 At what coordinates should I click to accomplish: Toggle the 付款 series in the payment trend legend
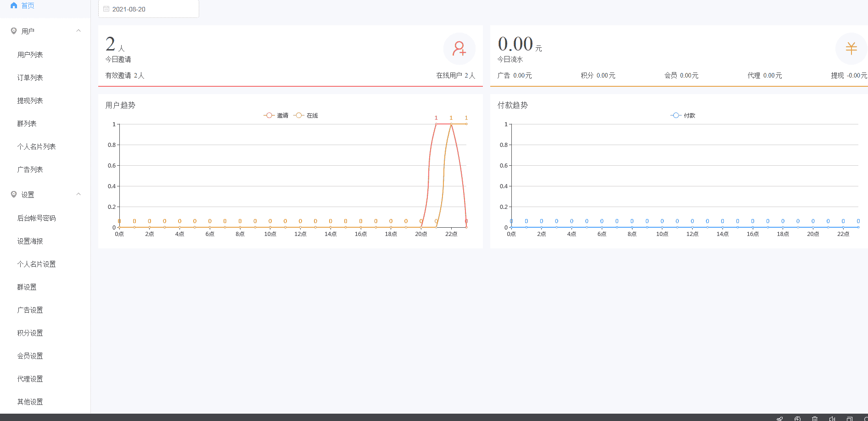point(683,116)
